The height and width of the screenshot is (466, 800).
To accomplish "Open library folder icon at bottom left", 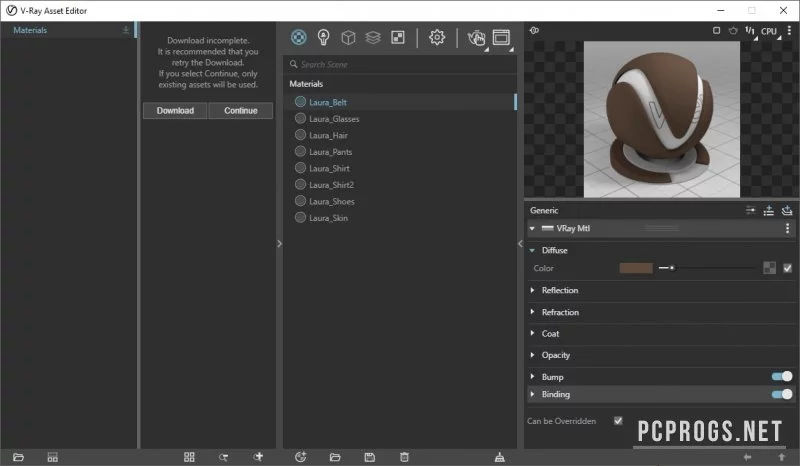I will tap(18, 457).
